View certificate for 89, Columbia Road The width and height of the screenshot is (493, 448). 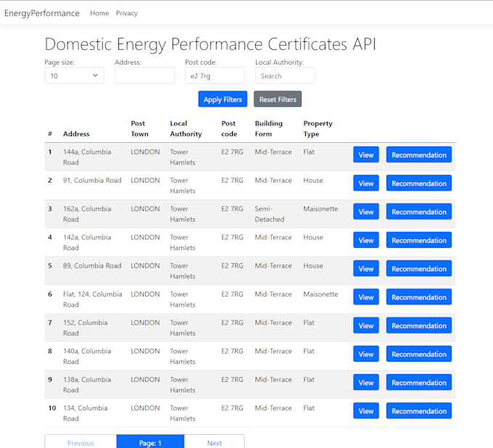(x=366, y=268)
